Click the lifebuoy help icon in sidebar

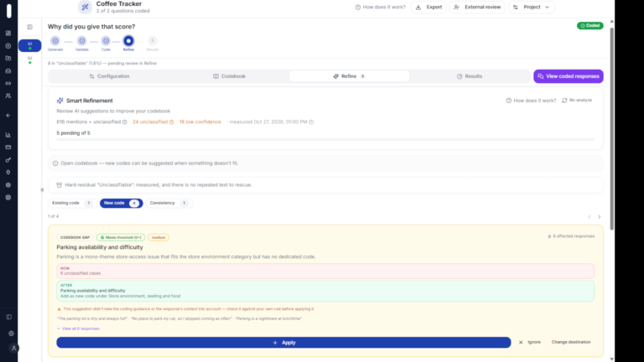point(8,198)
